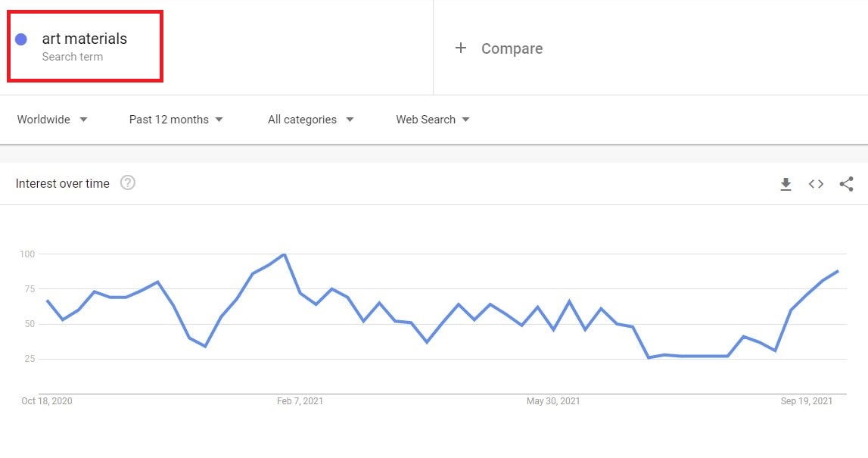
Task: Click the plus icon next to Compare
Action: (461, 48)
